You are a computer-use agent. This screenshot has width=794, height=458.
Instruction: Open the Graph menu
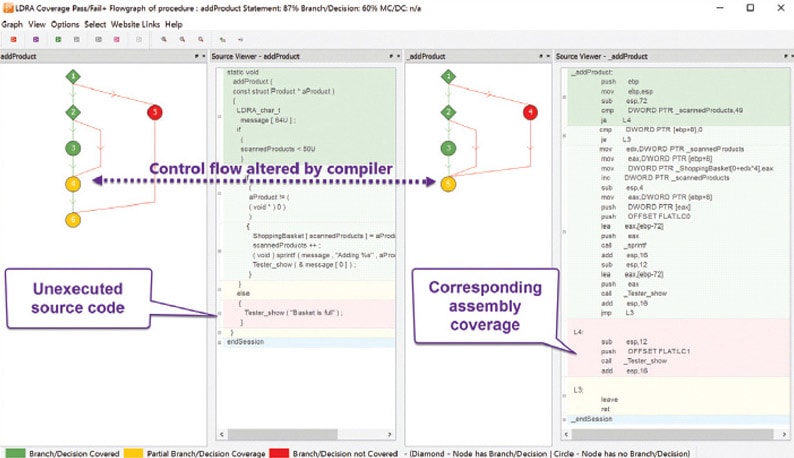(x=12, y=24)
